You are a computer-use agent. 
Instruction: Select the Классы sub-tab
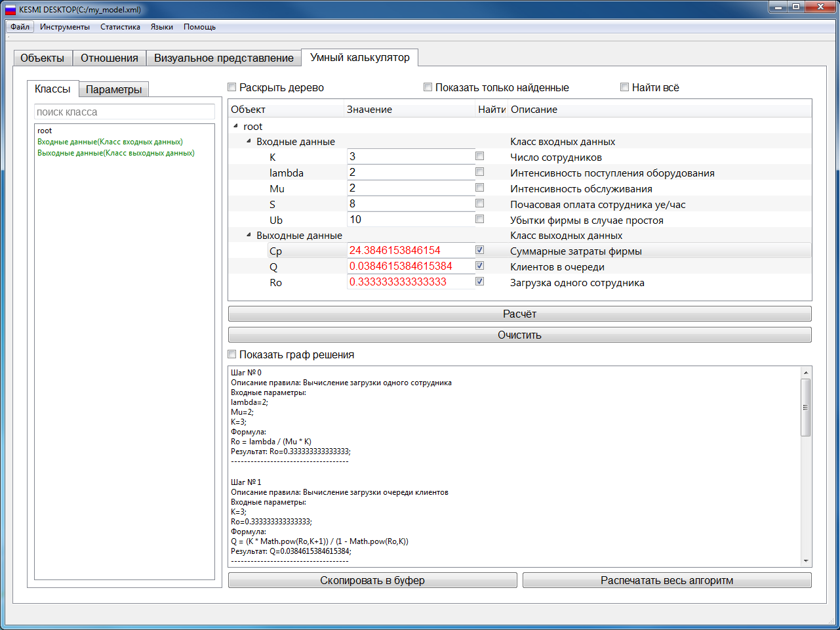click(52, 89)
